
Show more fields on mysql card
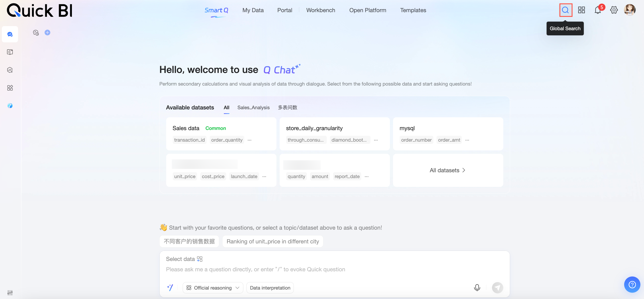pyautogui.click(x=467, y=140)
